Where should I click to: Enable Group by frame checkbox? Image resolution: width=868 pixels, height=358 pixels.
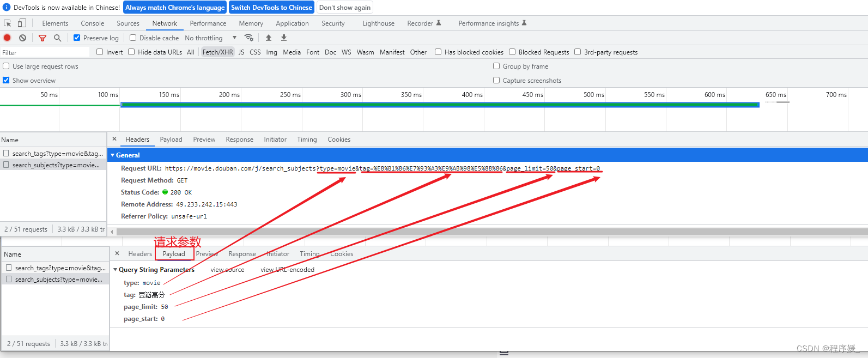tap(496, 66)
